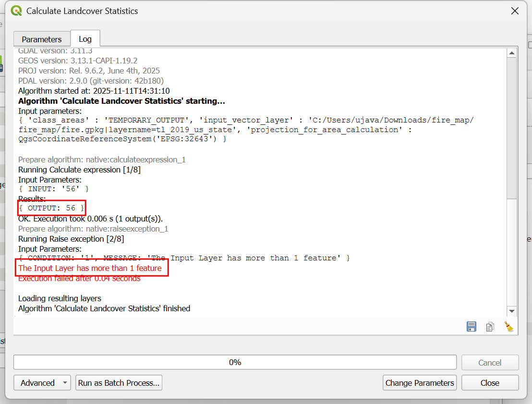The width and height of the screenshot is (532, 404).
Task: Click the Change Parameters button
Action: point(420,383)
